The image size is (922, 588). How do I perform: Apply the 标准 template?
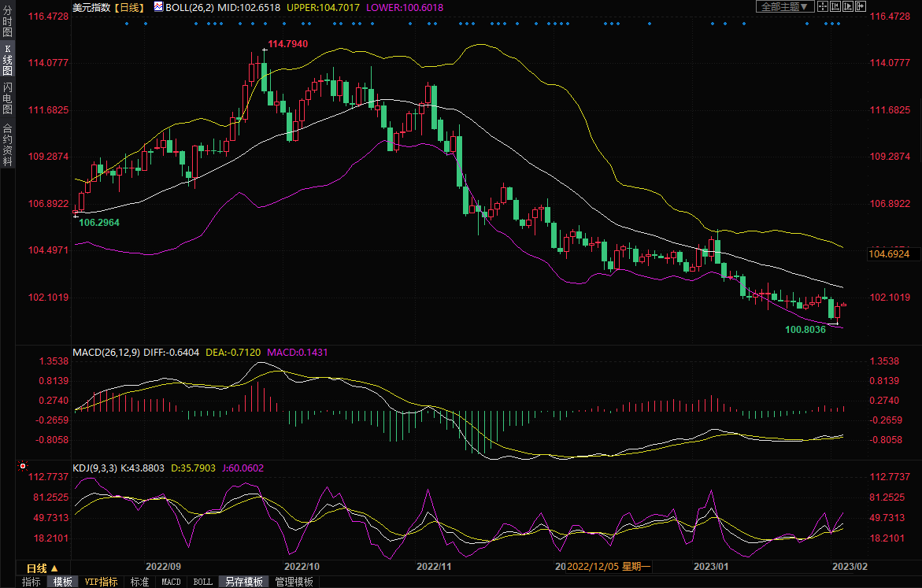pos(139,582)
